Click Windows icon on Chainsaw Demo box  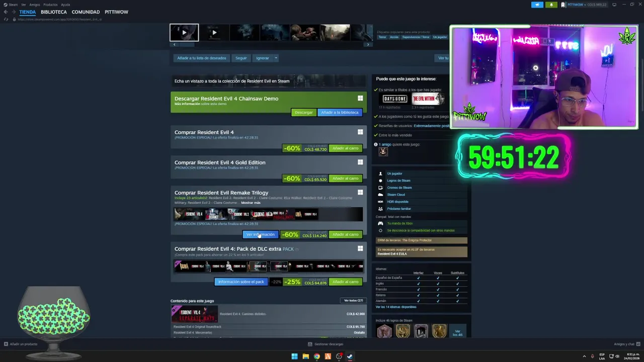tap(360, 99)
